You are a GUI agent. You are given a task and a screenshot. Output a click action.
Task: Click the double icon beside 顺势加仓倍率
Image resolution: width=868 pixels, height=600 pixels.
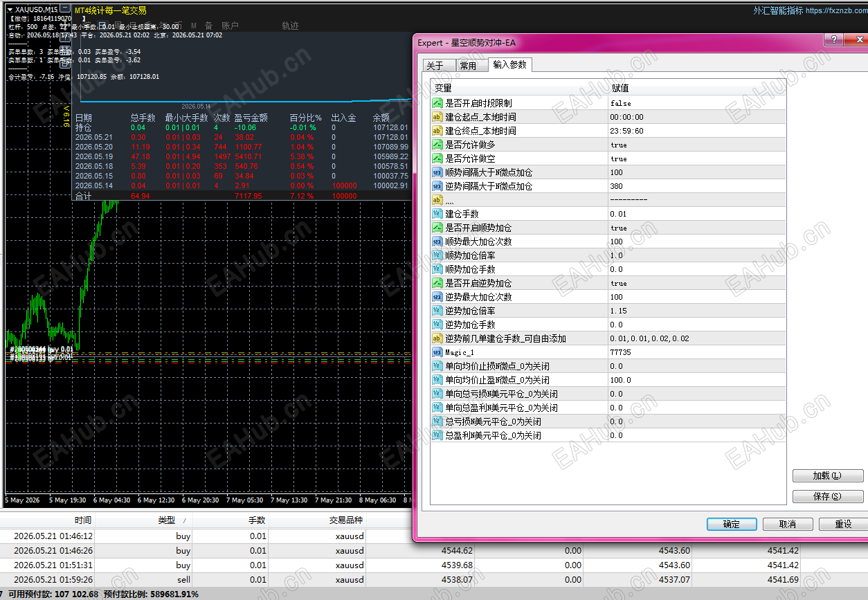click(x=437, y=255)
